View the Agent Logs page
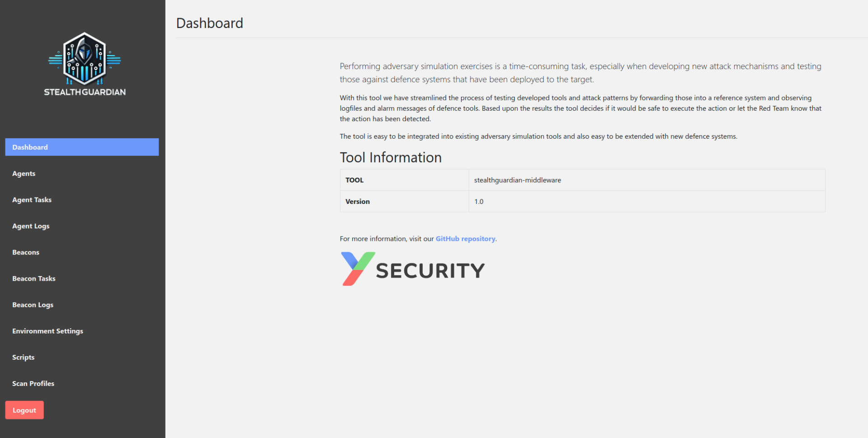 31,226
